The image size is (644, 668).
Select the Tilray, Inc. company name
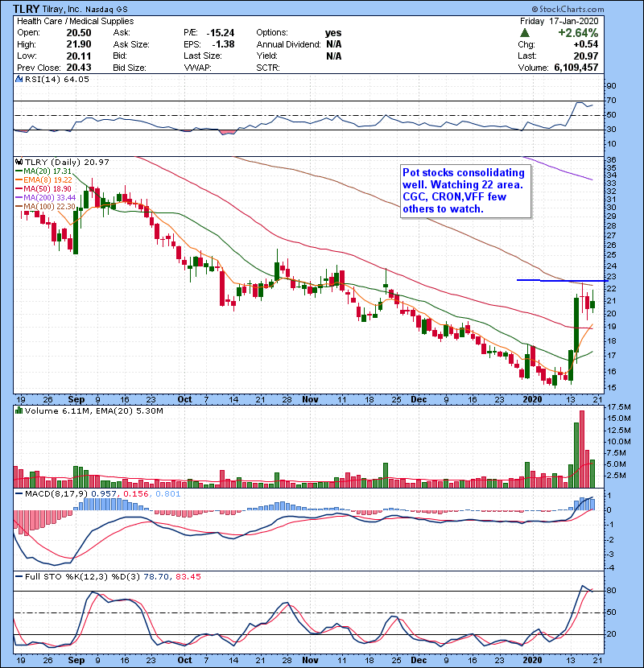pyautogui.click(x=62, y=9)
